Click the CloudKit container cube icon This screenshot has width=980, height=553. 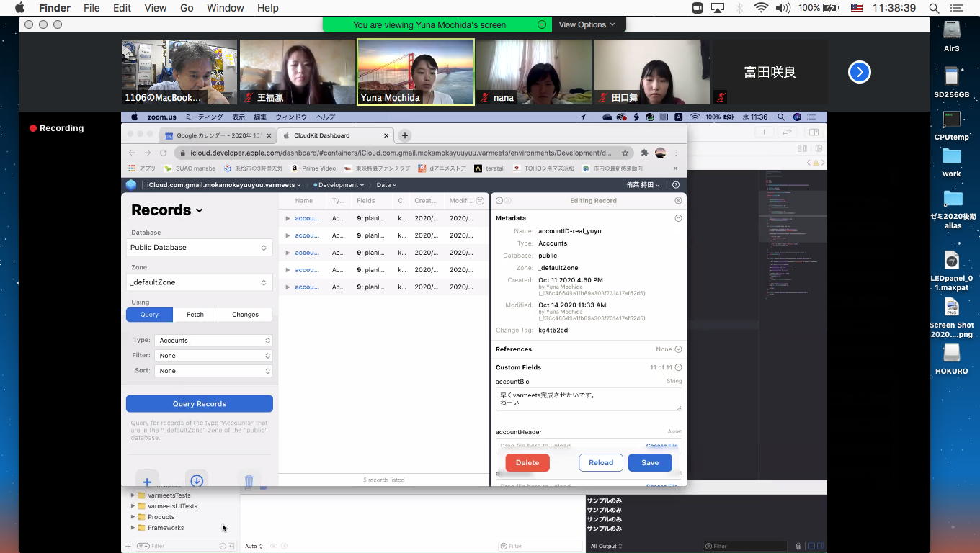tap(131, 185)
